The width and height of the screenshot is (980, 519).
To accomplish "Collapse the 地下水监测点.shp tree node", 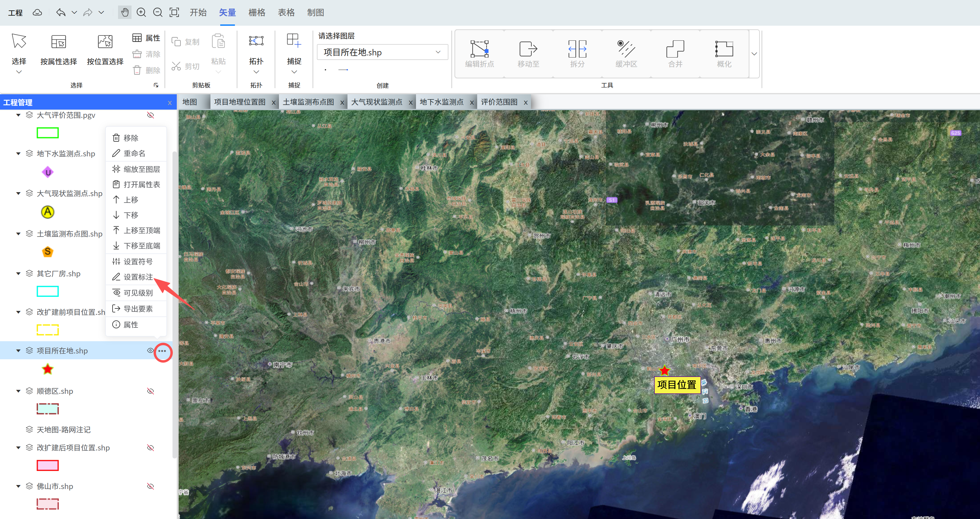I will 18,154.
